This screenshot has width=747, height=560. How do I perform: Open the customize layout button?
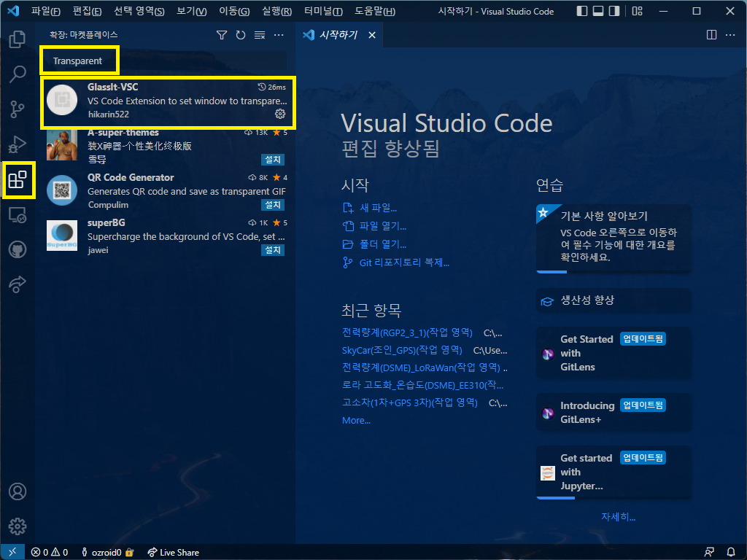click(x=637, y=11)
